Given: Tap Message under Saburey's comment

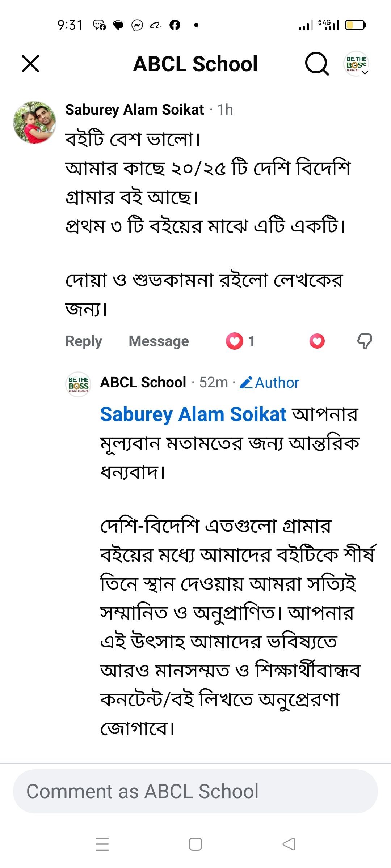Looking at the screenshot, I should pos(159,341).
